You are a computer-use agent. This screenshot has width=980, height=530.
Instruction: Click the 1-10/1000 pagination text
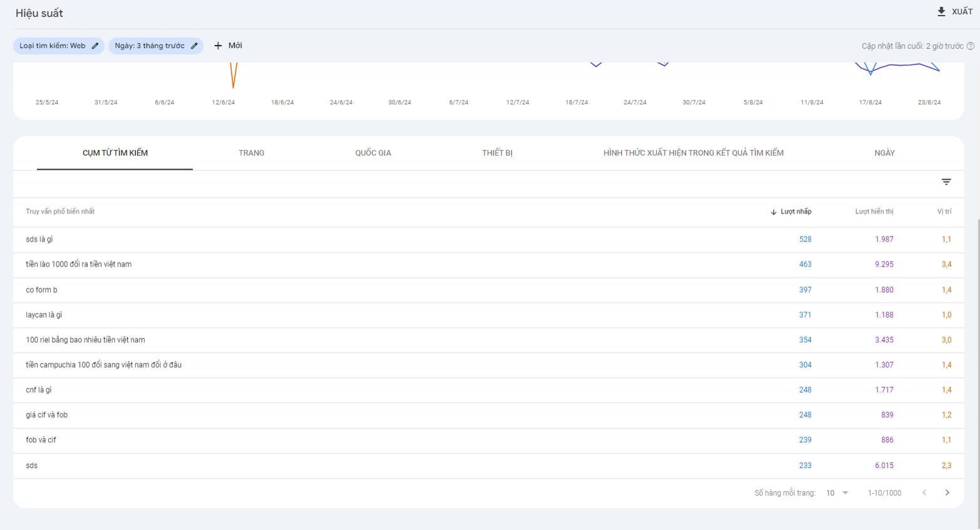pyautogui.click(x=884, y=493)
